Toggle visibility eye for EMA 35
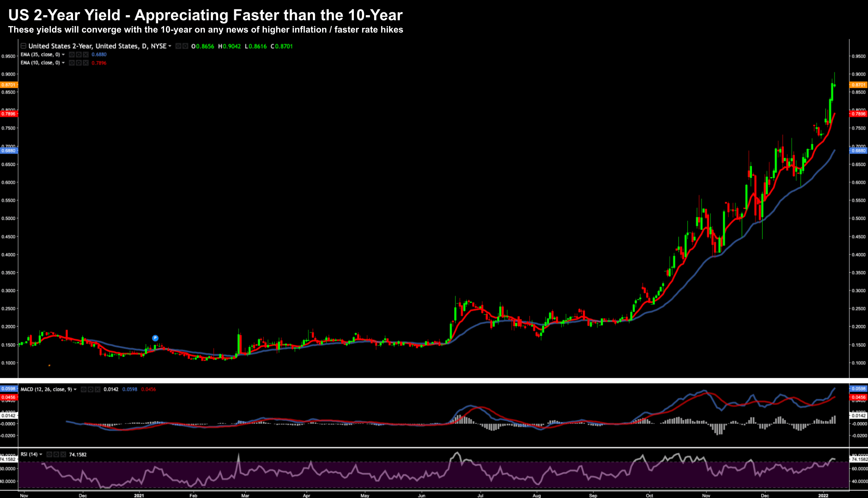The width and height of the screenshot is (868, 498). coord(72,55)
